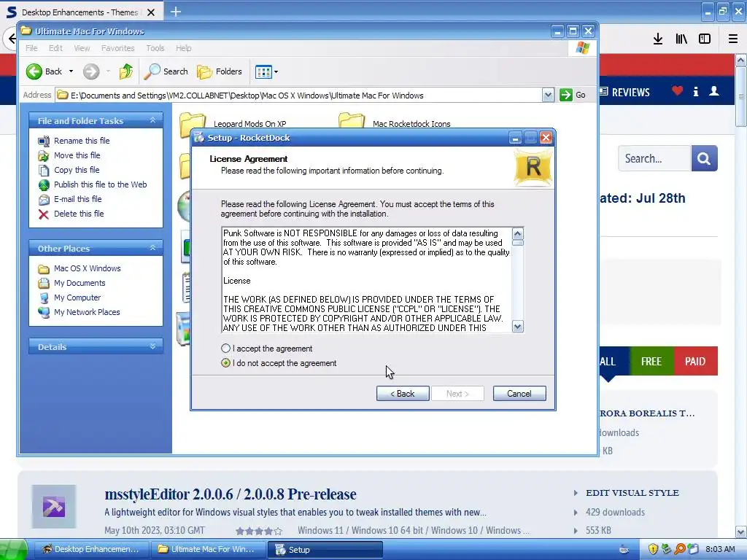747x560 pixels.
Task: Expand the Details panel
Action: [x=153, y=346]
